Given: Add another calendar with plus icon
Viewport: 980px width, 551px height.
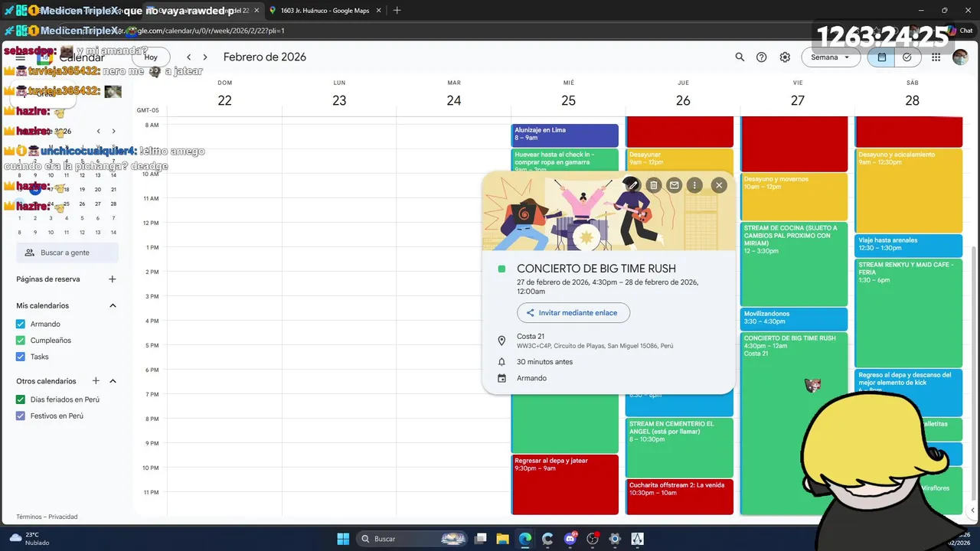Looking at the screenshot, I should (96, 381).
